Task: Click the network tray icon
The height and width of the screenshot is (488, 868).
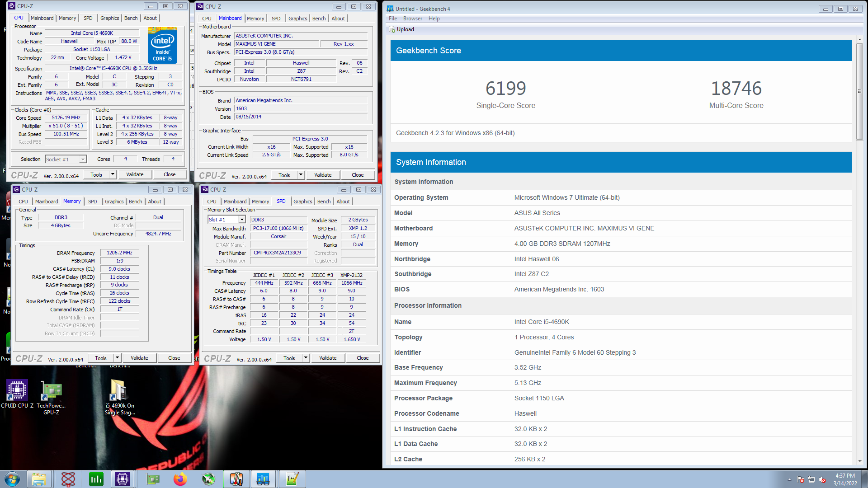Action: (811, 479)
